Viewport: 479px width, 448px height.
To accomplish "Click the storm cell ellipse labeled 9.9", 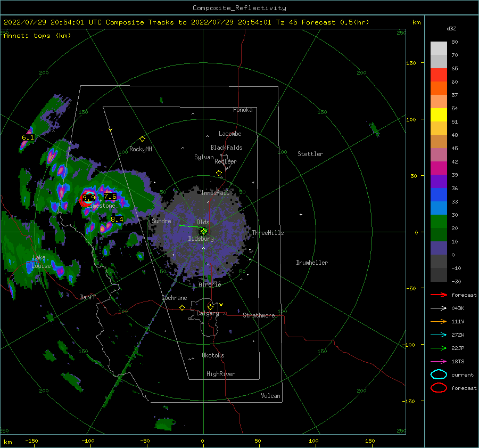I will pos(88,199).
